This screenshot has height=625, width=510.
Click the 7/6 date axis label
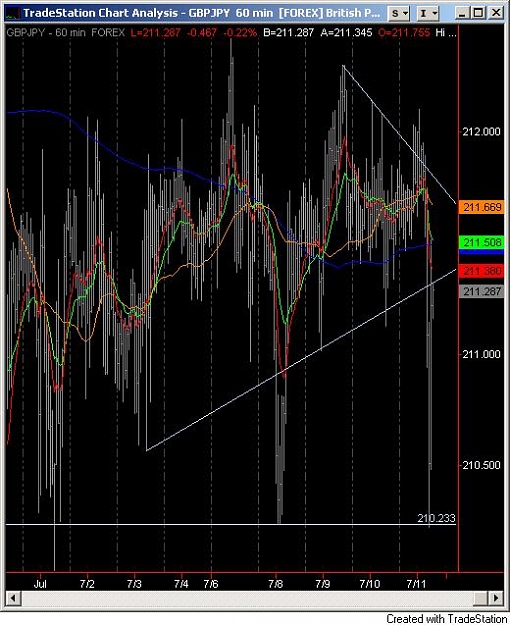click(x=211, y=584)
